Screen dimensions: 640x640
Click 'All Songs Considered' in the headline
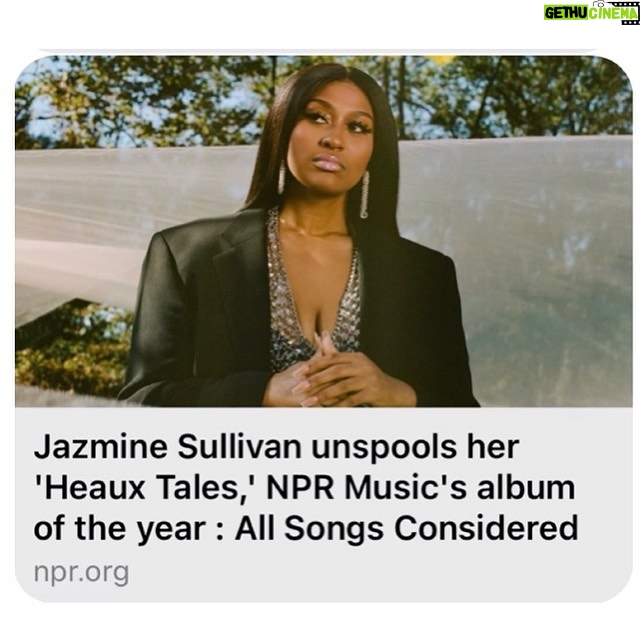pos(406,528)
